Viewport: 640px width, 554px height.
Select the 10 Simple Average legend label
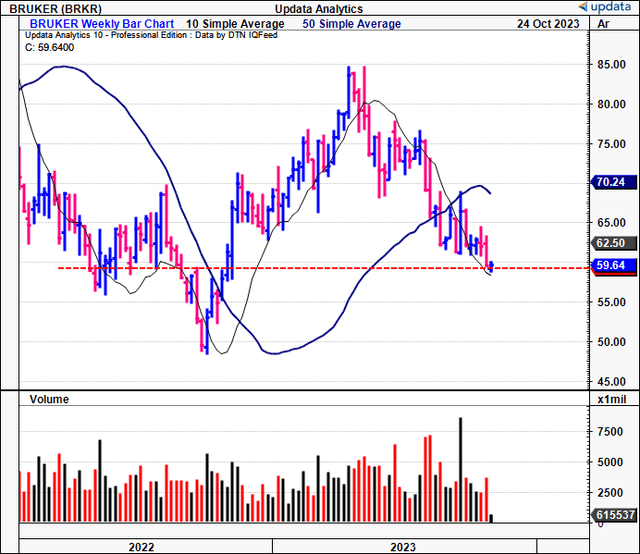coord(235,24)
